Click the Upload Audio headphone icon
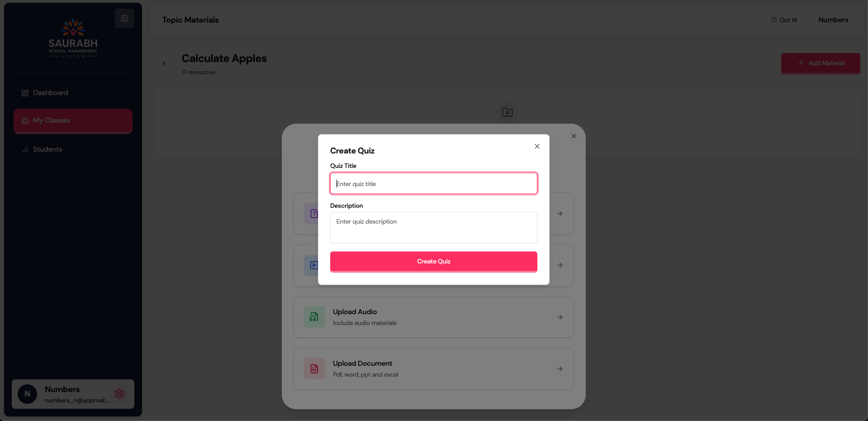This screenshot has height=421, width=868. [314, 317]
